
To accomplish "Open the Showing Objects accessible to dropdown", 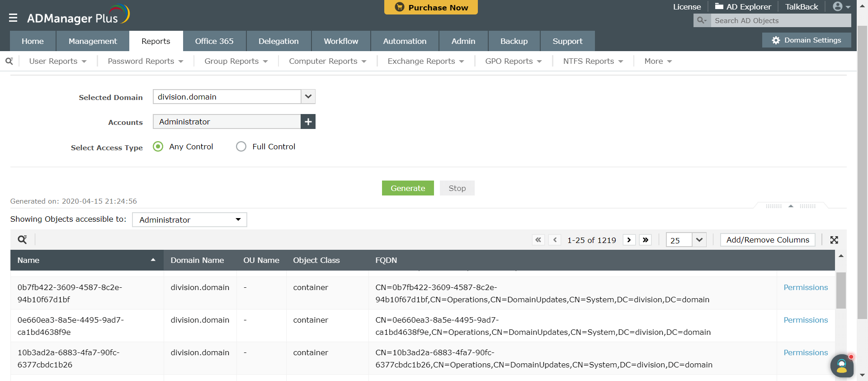I will [189, 220].
